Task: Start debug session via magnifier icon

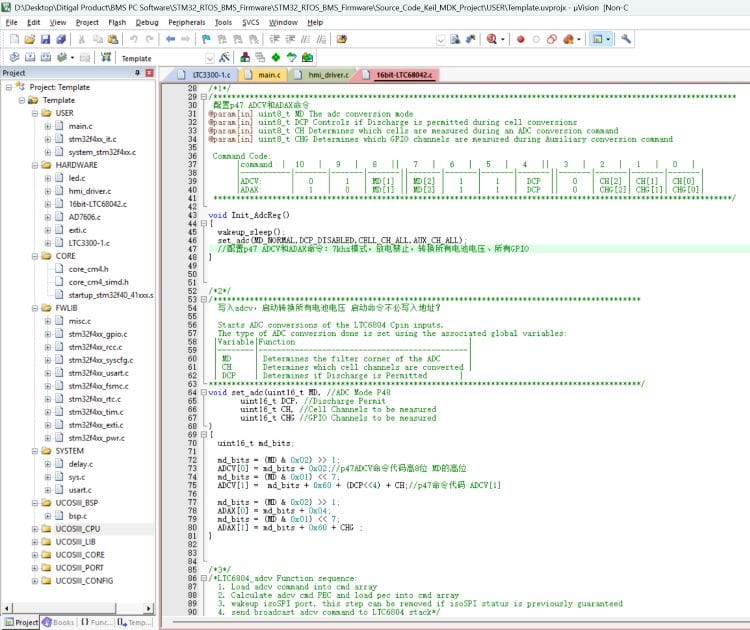Action: point(491,39)
